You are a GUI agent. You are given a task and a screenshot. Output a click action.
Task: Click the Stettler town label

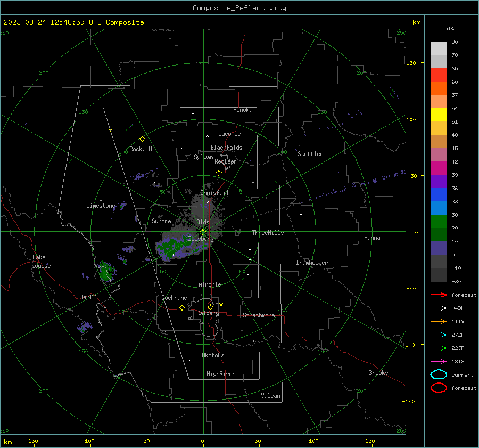[310, 154]
